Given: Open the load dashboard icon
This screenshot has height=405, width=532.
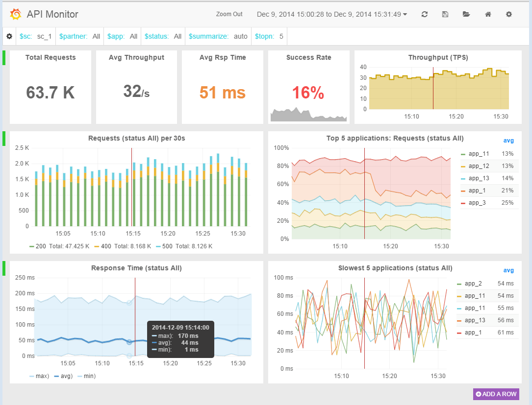Looking at the screenshot, I should tap(466, 14).
